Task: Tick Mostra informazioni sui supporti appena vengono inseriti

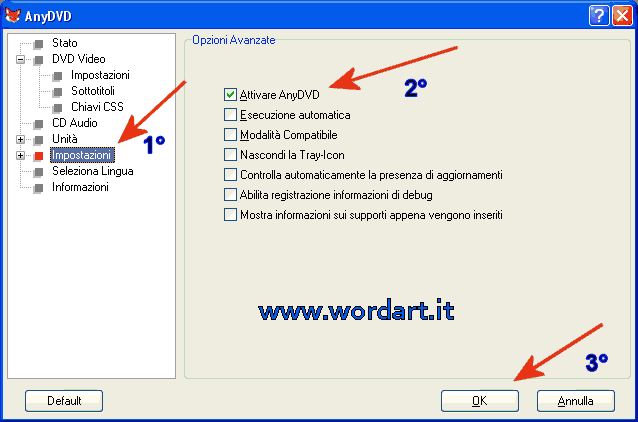Action: [x=230, y=214]
